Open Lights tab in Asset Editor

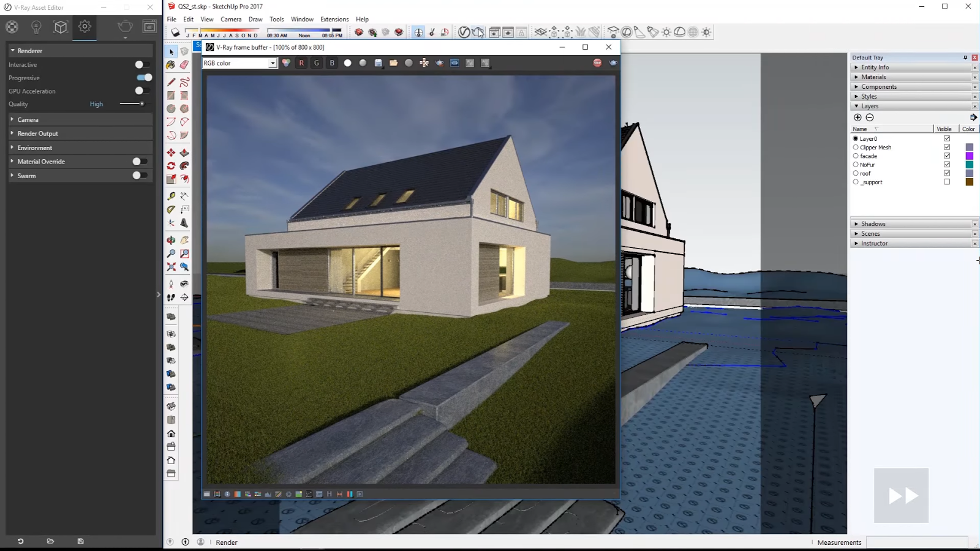36,27
